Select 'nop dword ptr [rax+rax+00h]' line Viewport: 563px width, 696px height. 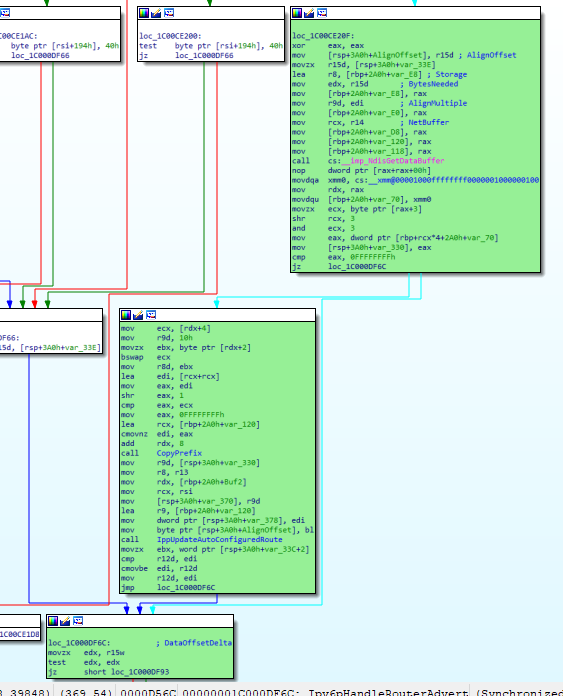pos(361,170)
